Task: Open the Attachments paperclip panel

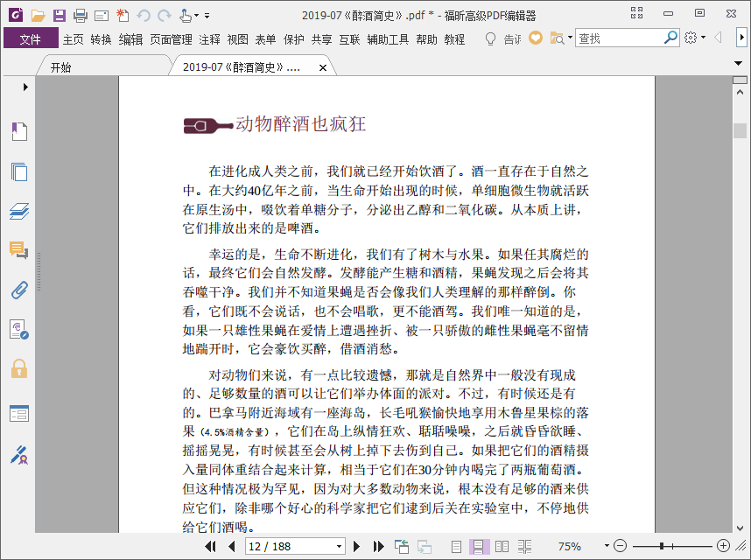Action: pyautogui.click(x=19, y=290)
